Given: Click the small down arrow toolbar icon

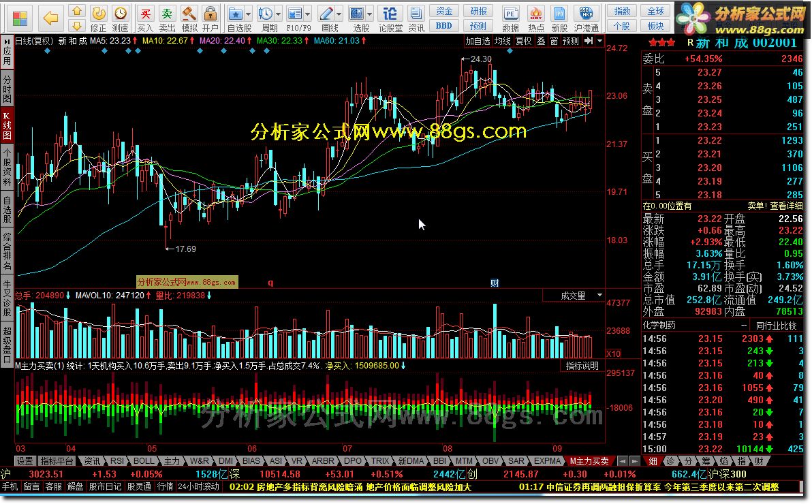Looking at the screenshot, I should pos(77,25).
